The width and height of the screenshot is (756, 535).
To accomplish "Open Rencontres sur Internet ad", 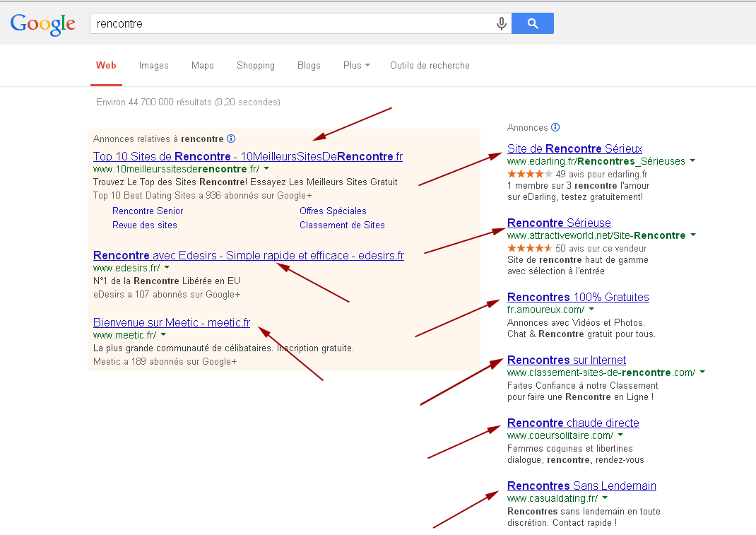I will coord(567,360).
